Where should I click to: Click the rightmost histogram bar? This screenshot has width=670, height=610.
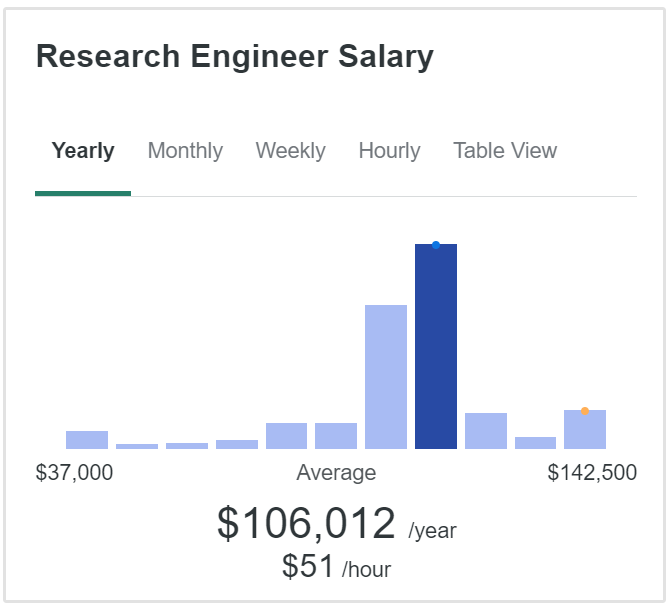pos(585,432)
